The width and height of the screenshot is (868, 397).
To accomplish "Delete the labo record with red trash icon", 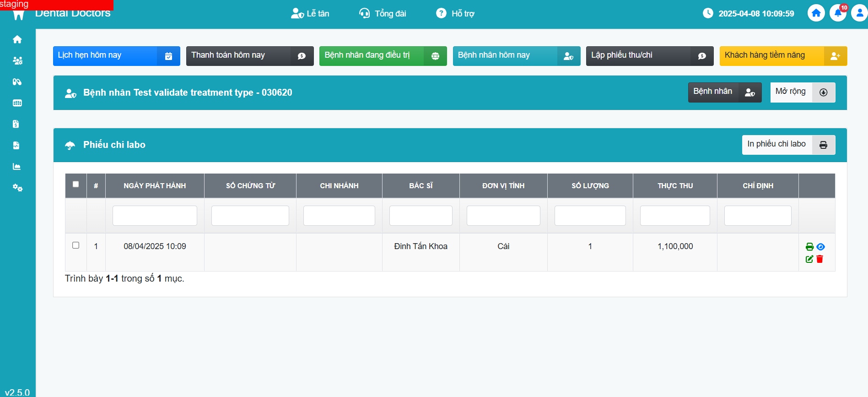I will [x=820, y=259].
